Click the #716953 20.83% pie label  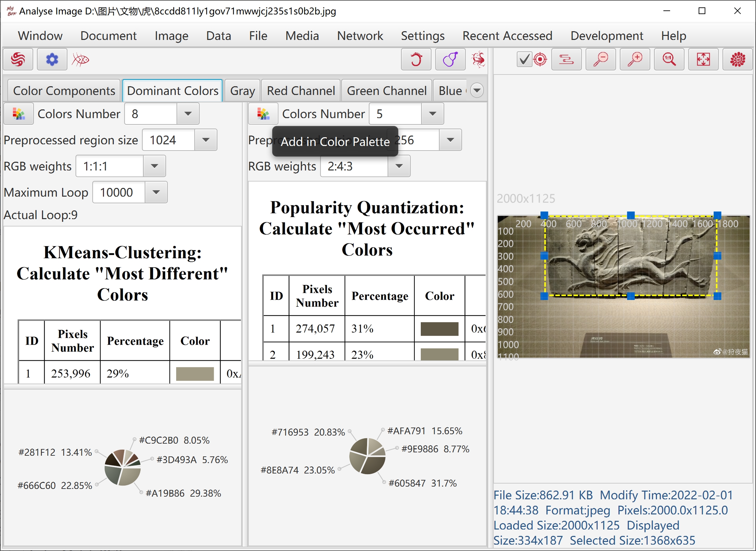(x=308, y=432)
